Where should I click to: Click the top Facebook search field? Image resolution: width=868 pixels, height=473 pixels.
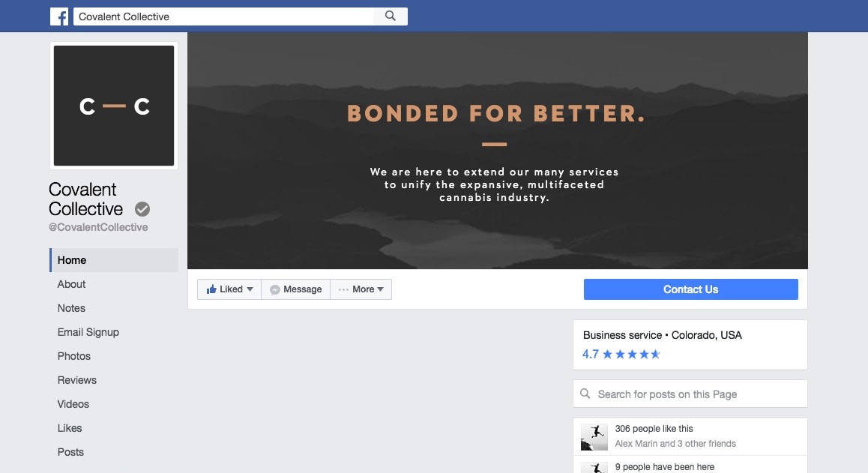pos(223,16)
